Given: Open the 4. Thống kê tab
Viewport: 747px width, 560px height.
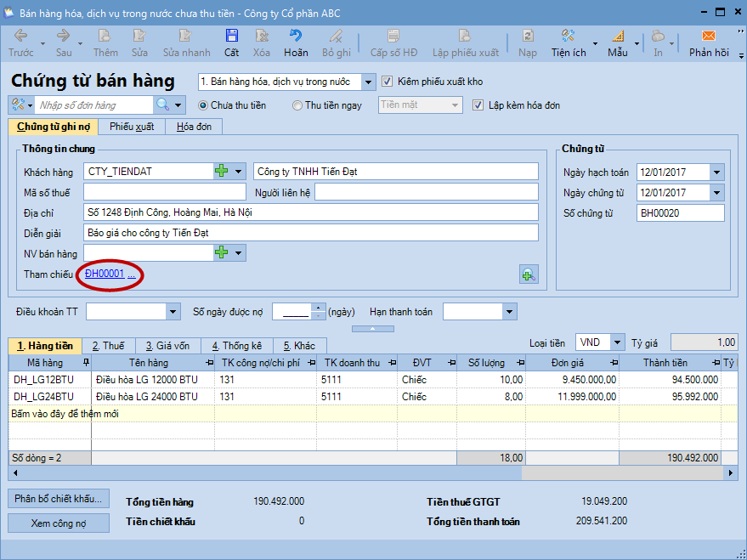Looking at the screenshot, I should click(x=237, y=346).
